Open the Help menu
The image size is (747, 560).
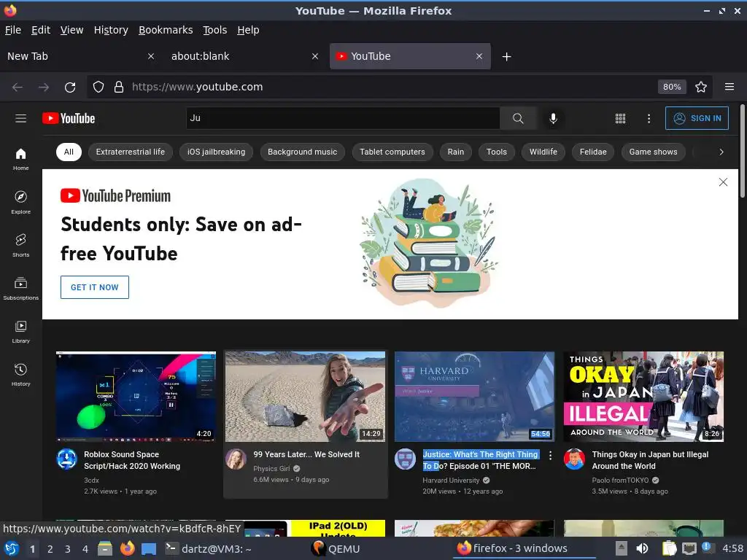coord(248,30)
